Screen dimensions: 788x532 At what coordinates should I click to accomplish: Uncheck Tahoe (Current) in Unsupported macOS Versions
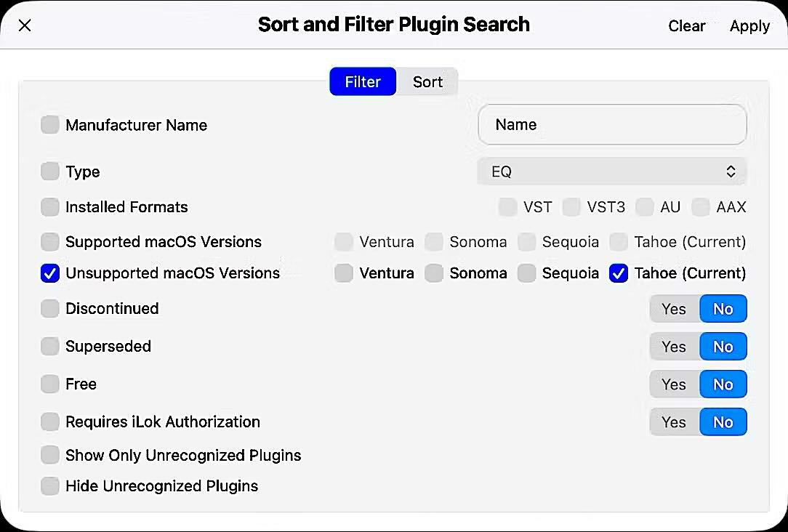(619, 273)
